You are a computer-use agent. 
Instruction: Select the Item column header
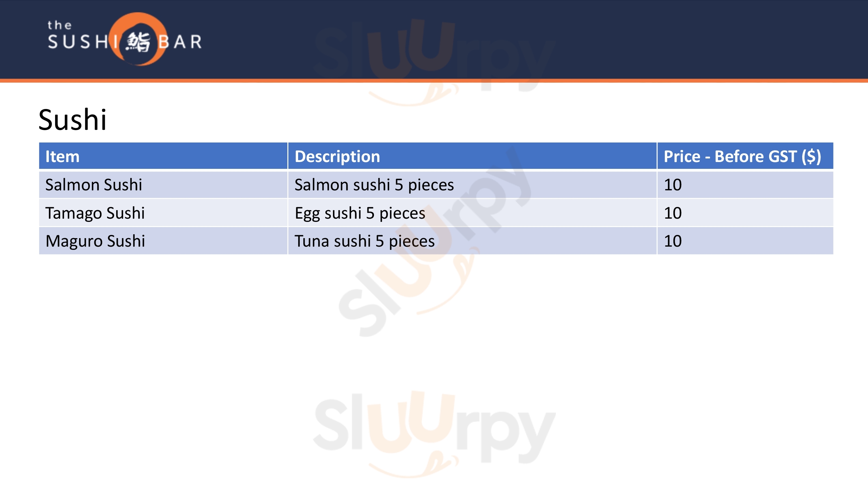pos(62,156)
